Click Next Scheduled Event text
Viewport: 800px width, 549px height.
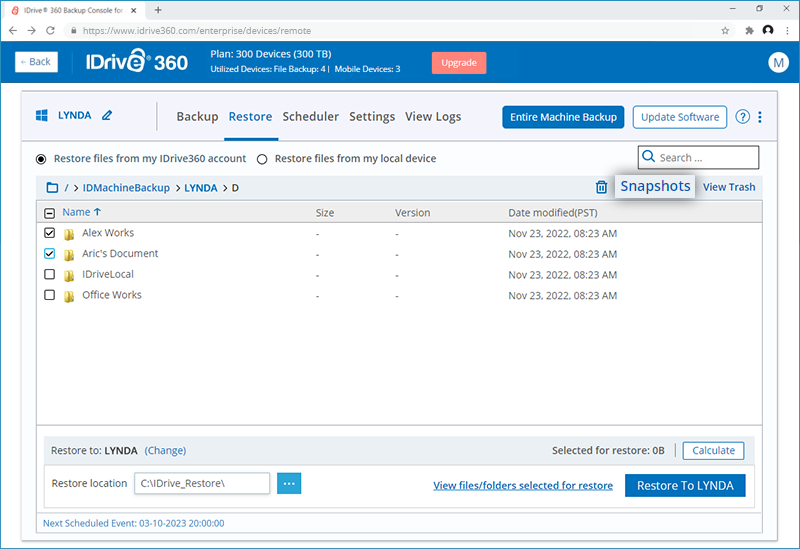pyautogui.click(x=134, y=523)
